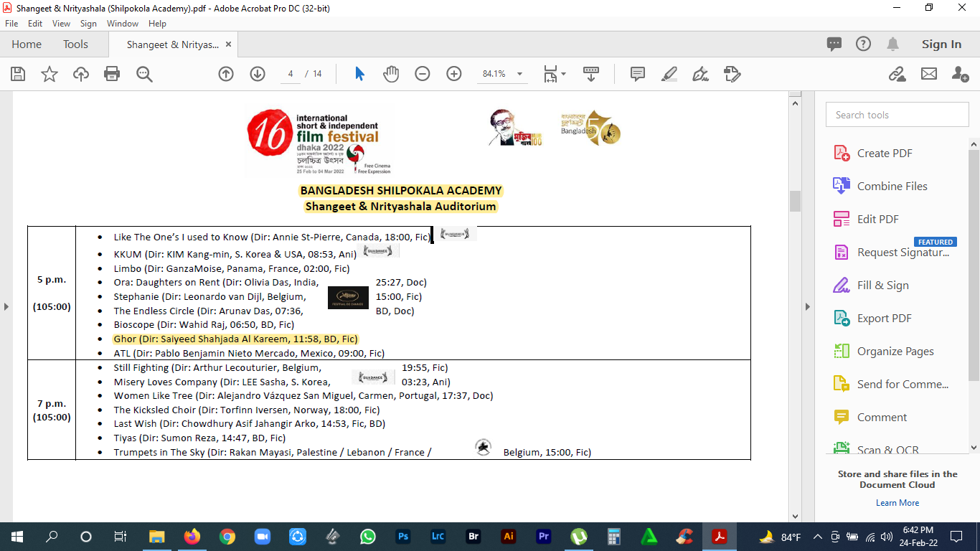
Task: Share file by email envelope icon
Action: [929, 74]
